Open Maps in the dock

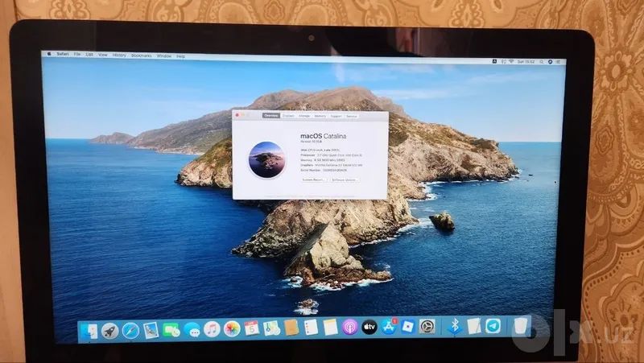point(271,328)
